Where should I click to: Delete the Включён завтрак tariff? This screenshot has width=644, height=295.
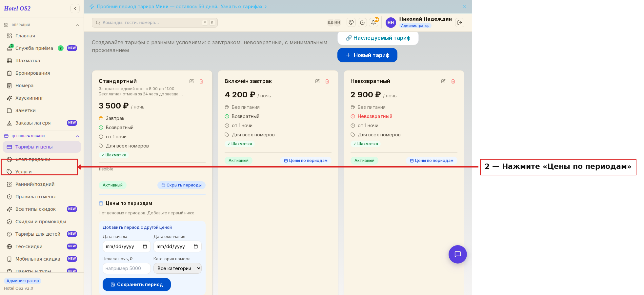click(327, 81)
